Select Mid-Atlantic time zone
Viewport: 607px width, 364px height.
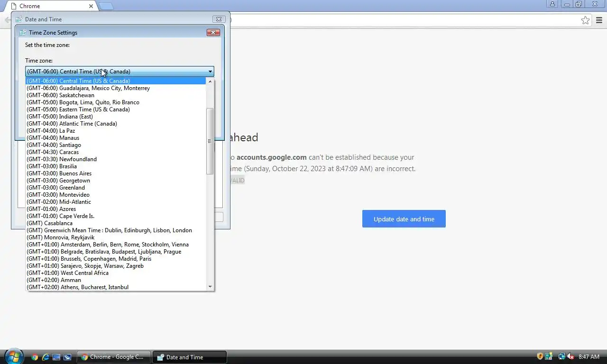116,202
